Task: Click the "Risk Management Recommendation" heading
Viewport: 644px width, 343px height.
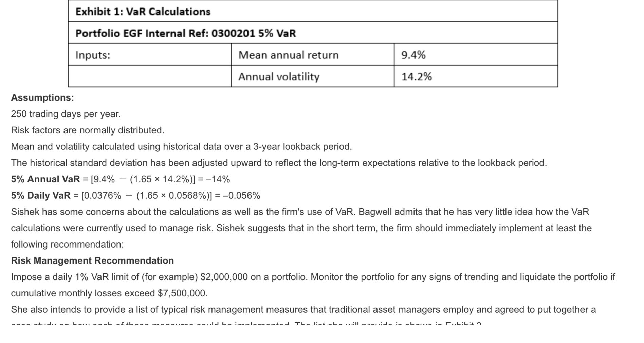Action: tap(92, 261)
